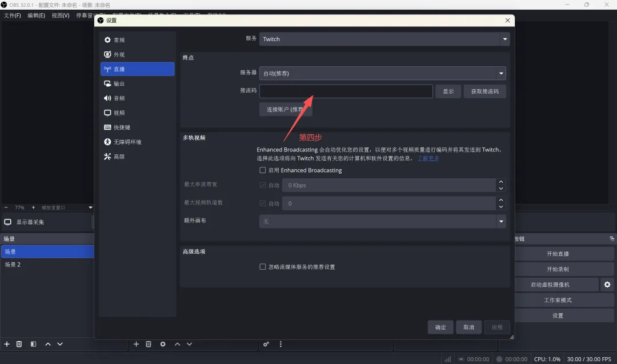
Task: Move source up with the arrow icon
Action: click(x=178, y=344)
